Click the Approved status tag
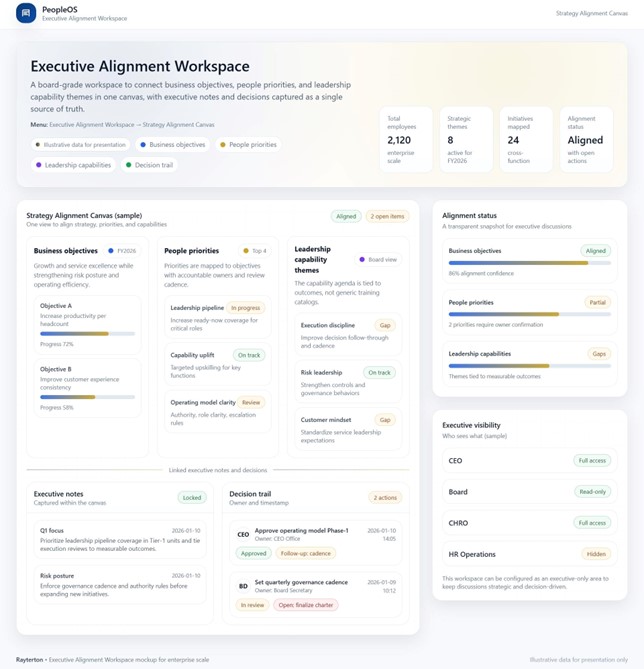644x669 pixels. (254, 553)
